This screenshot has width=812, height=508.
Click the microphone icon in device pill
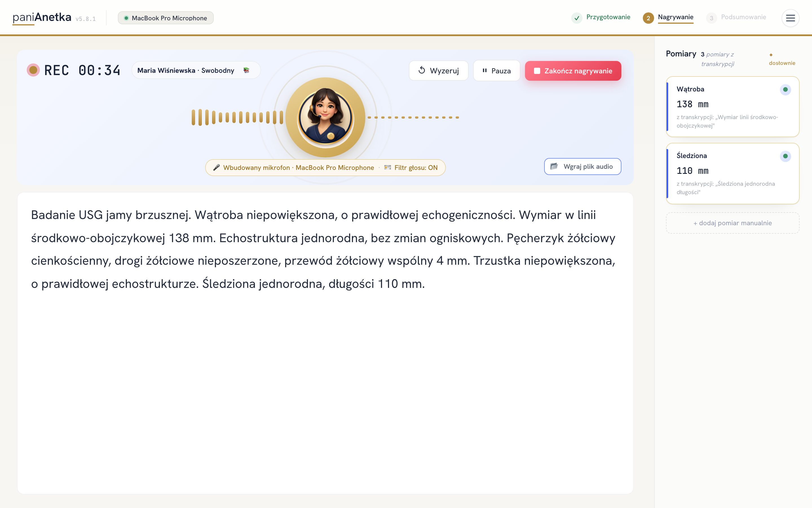click(217, 167)
